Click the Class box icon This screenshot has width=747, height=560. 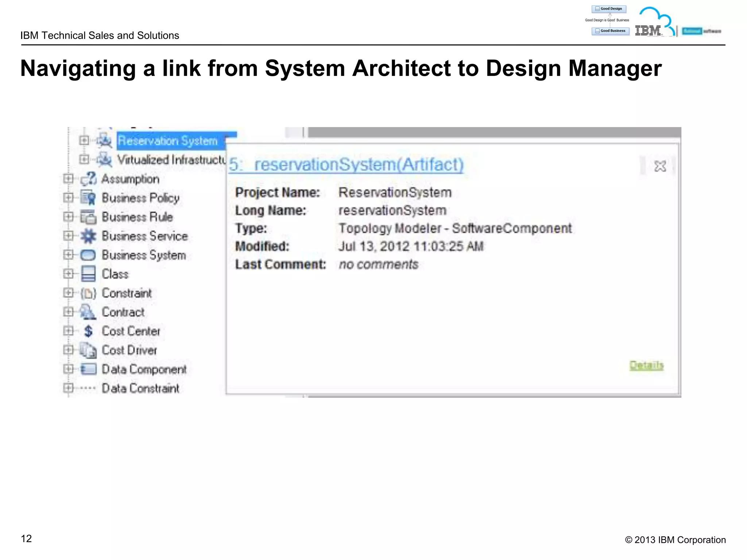coord(88,274)
